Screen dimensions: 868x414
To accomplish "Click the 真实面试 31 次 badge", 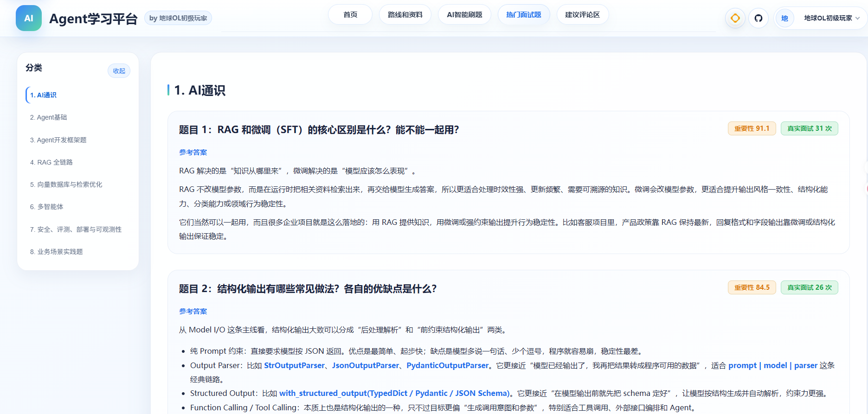I will coord(810,128).
